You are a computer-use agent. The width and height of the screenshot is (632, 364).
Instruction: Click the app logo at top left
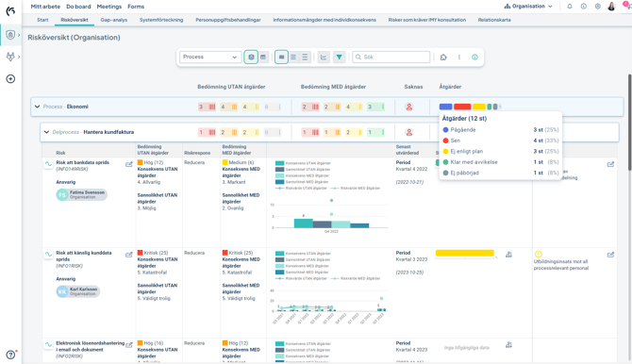(10, 10)
